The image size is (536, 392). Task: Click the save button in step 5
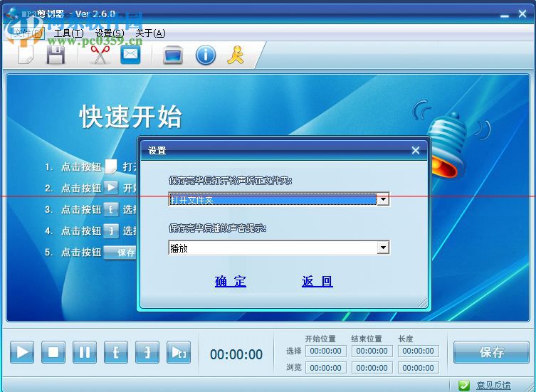point(120,253)
